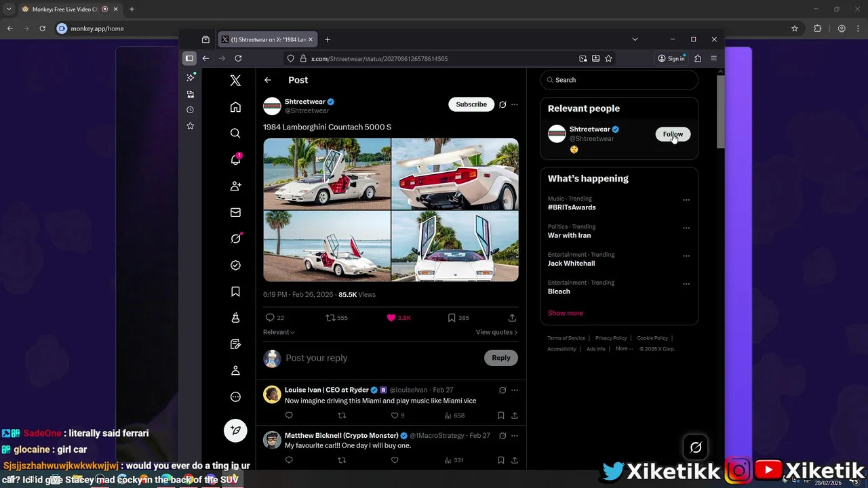868x488 pixels.
Task: Go back with the Post arrow
Action: click(x=268, y=80)
